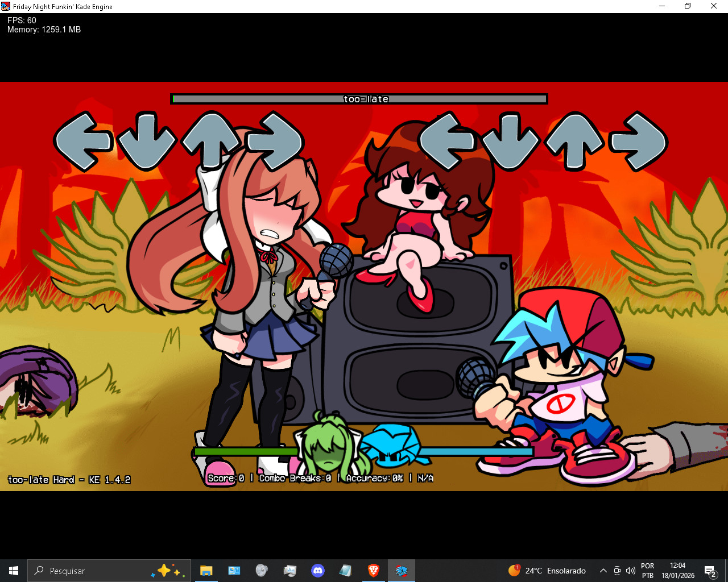This screenshot has width=728, height=582.
Task: Click the player's right arrow receptor
Action: click(x=638, y=141)
